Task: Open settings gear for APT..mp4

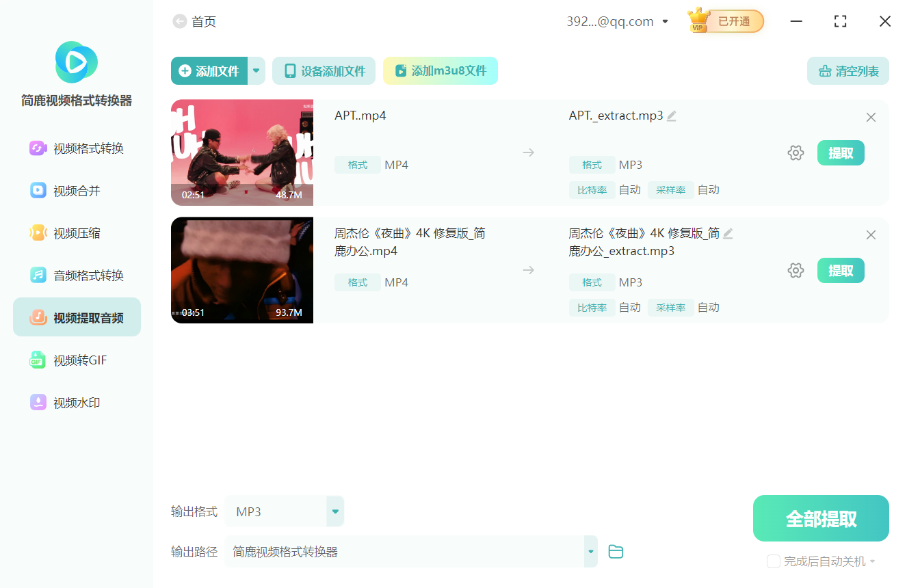Action: pos(796,152)
